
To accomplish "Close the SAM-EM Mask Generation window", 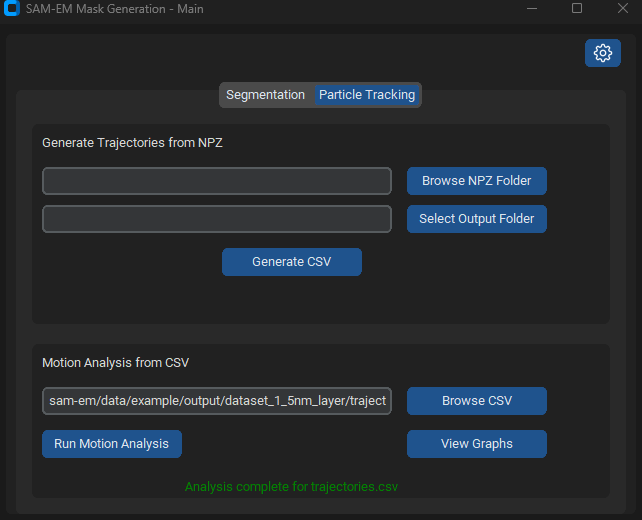I will pyautogui.click(x=622, y=9).
